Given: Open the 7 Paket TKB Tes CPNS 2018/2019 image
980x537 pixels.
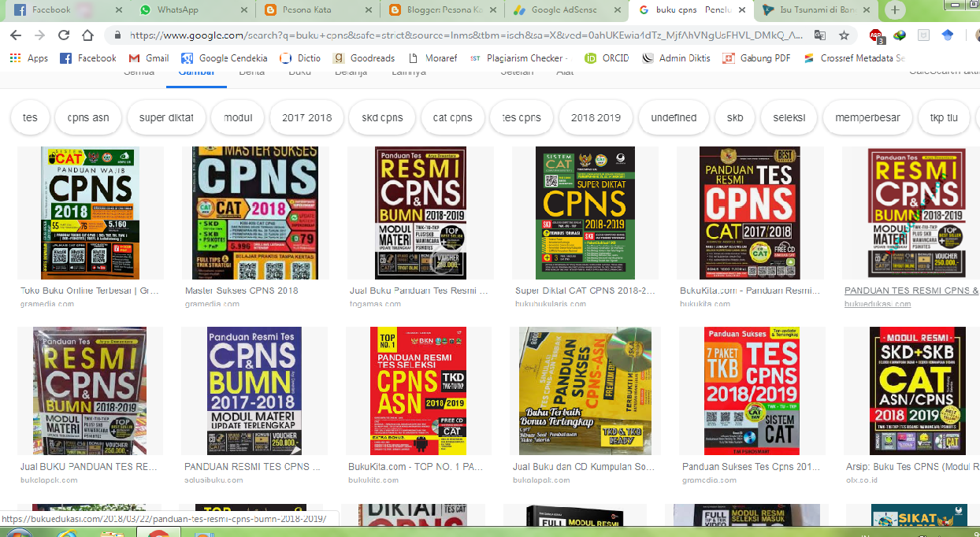Looking at the screenshot, I should (752, 391).
